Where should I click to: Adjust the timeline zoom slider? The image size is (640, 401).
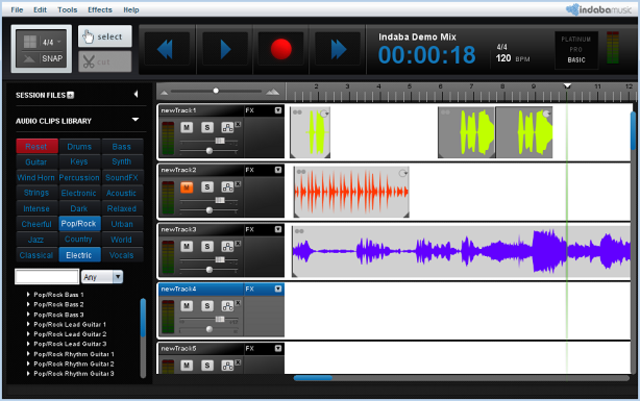216,91
